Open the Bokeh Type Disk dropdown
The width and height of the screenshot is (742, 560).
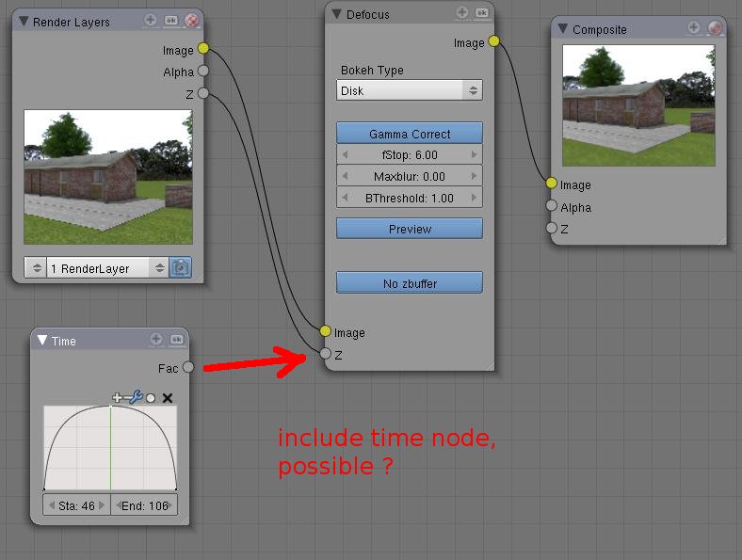410,90
